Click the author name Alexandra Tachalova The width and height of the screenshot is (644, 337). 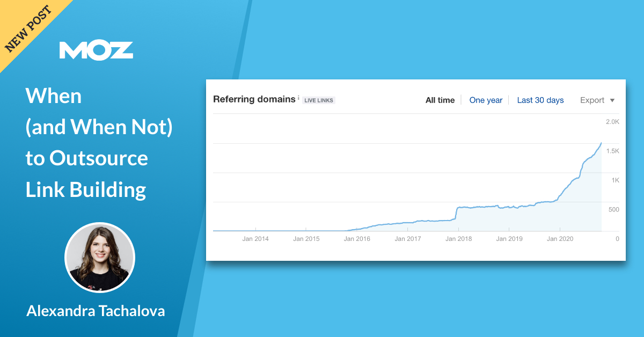pos(96,311)
